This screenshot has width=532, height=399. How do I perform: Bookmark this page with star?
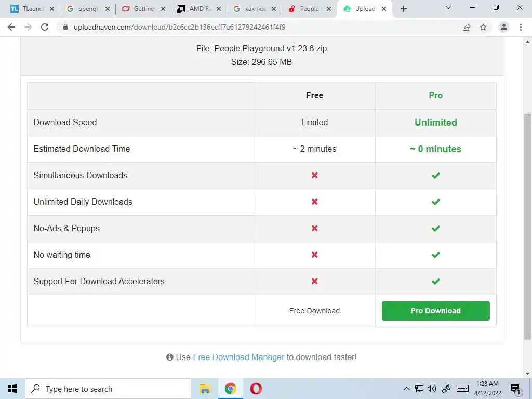pyautogui.click(x=483, y=27)
